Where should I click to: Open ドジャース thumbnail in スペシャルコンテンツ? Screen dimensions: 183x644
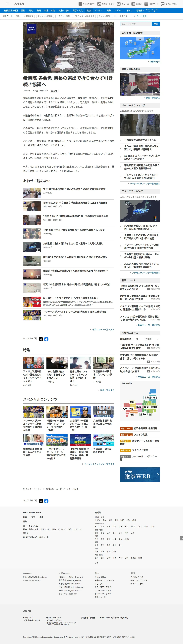click(x=34, y=412)
